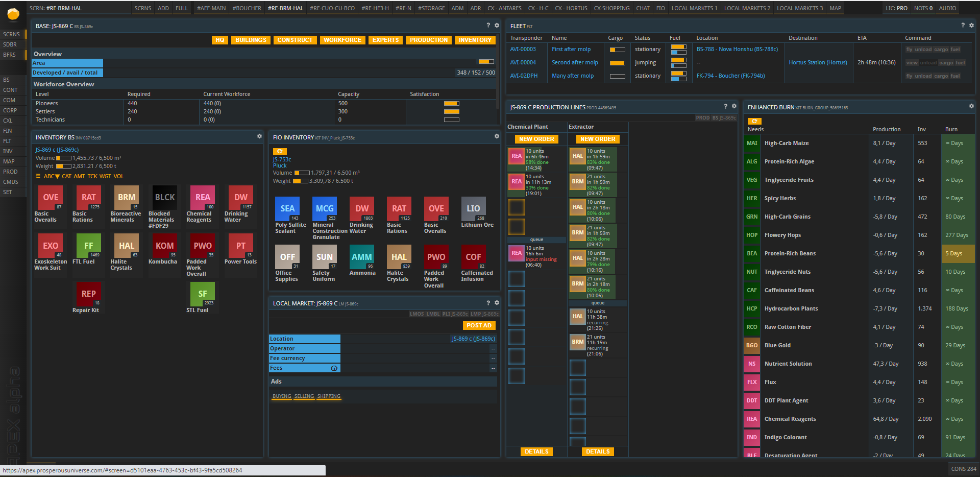Image resolution: width=980 pixels, height=477 pixels.
Task: Click the CONSTRUCT button
Action: coord(295,40)
